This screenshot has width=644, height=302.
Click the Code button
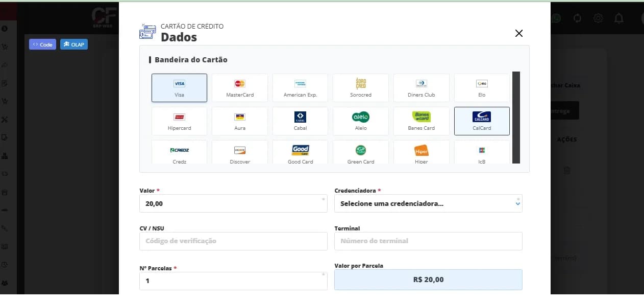point(42,44)
